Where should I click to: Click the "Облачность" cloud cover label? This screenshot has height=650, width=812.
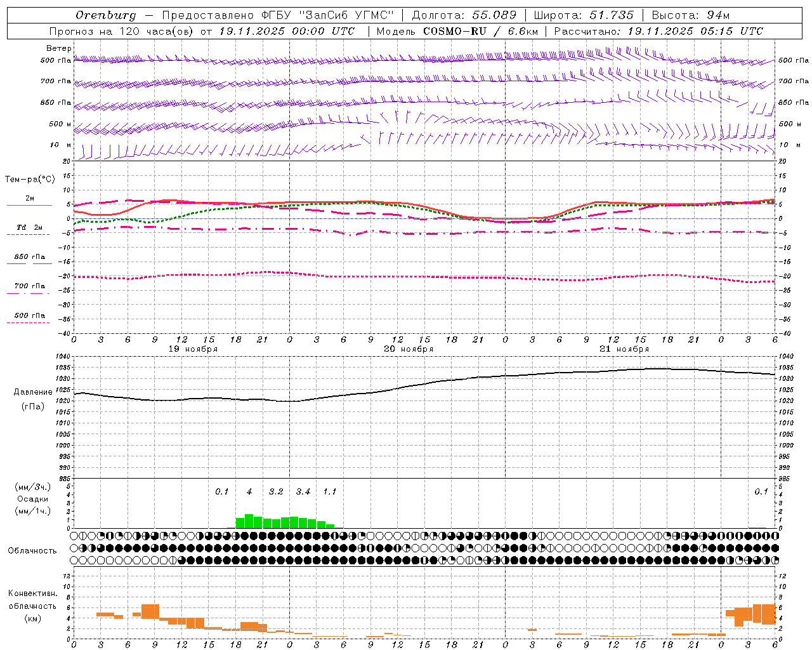[32, 550]
